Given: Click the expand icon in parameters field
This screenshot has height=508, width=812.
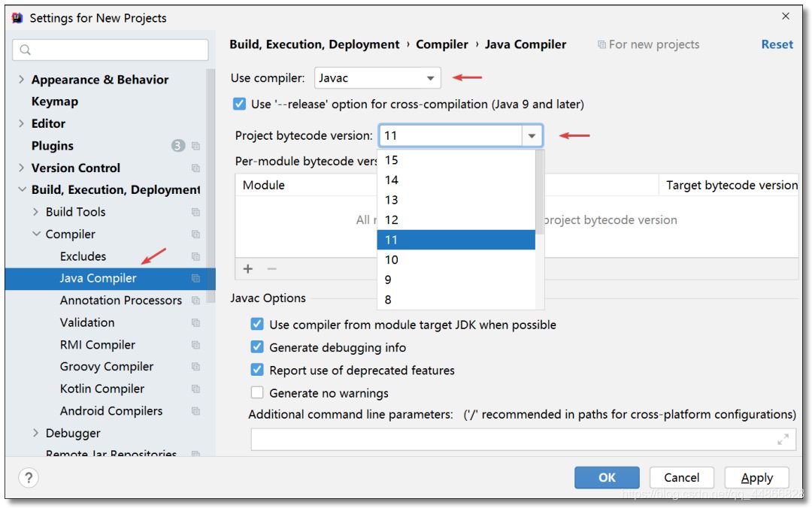Looking at the screenshot, I should [x=783, y=440].
